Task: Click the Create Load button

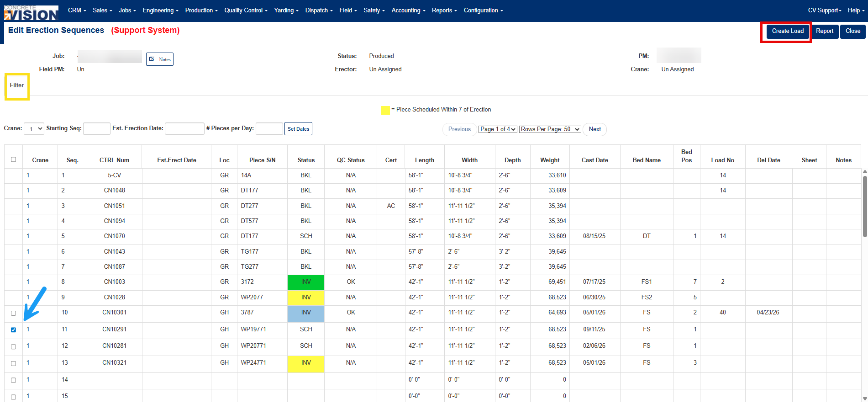Action: (x=788, y=31)
